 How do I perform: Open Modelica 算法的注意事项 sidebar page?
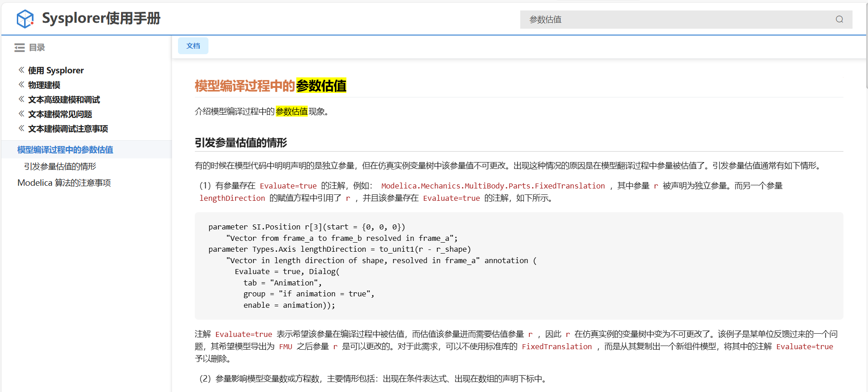click(64, 183)
